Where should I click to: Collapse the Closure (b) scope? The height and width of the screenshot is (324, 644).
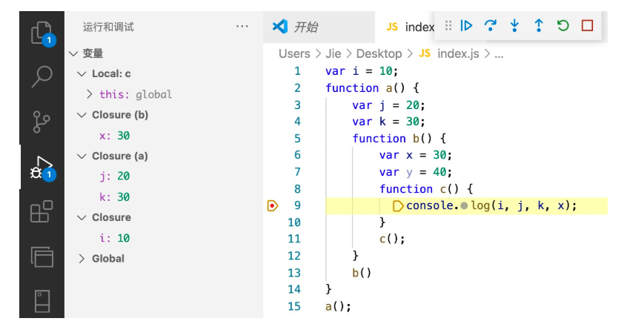(x=82, y=115)
